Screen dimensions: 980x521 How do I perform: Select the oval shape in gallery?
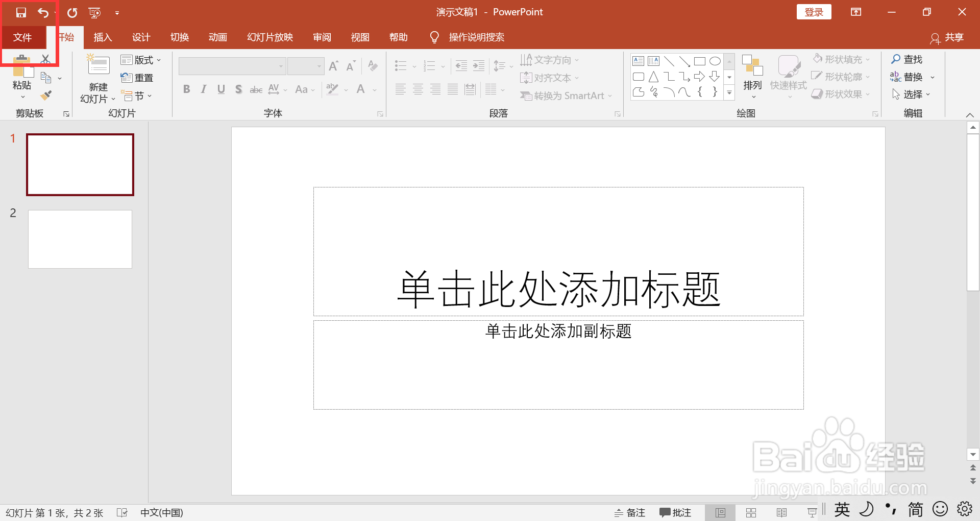715,61
